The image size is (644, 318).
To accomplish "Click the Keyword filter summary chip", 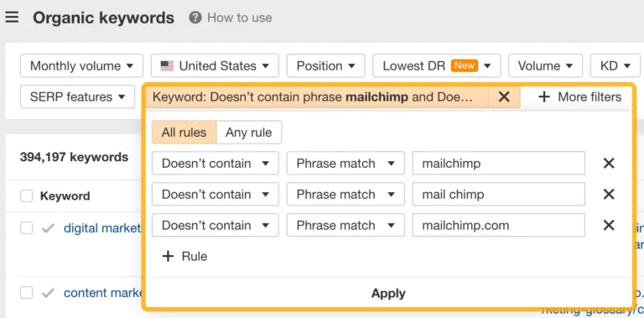I will pos(317,97).
